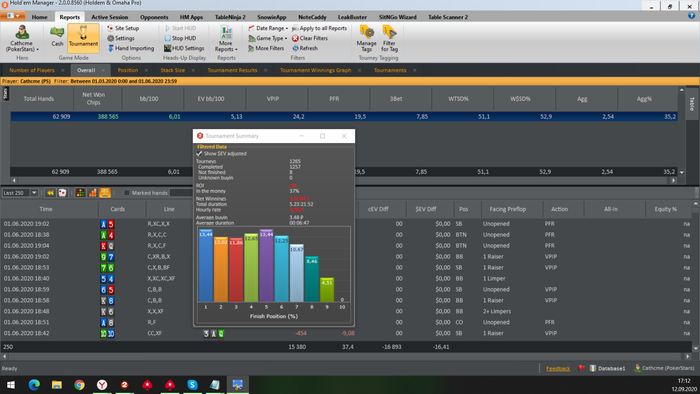Click the stats grid scroll-up arrow

click(x=681, y=90)
